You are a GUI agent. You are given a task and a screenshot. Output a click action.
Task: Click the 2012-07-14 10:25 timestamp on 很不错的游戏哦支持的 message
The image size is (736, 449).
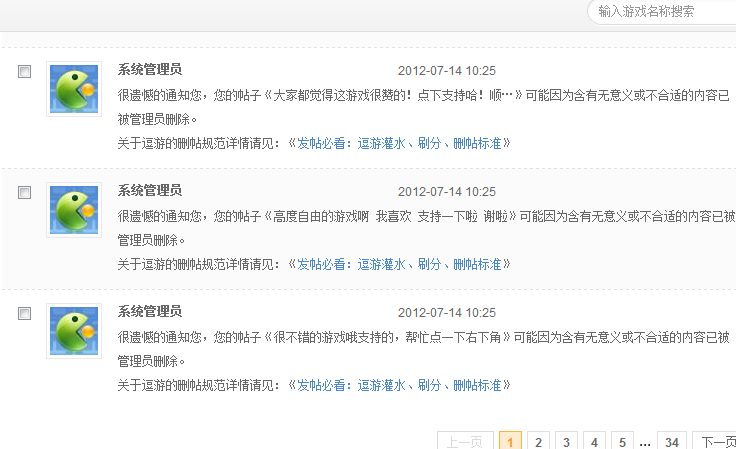tap(447, 313)
